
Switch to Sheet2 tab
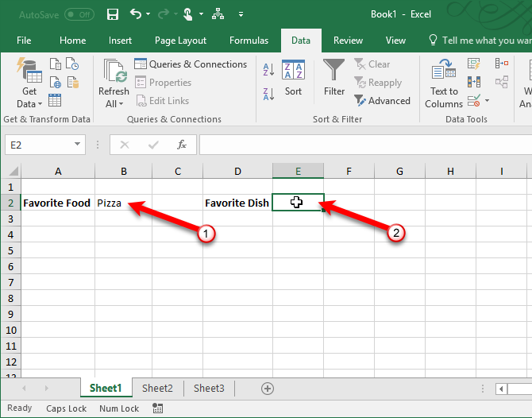[x=157, y=388]
